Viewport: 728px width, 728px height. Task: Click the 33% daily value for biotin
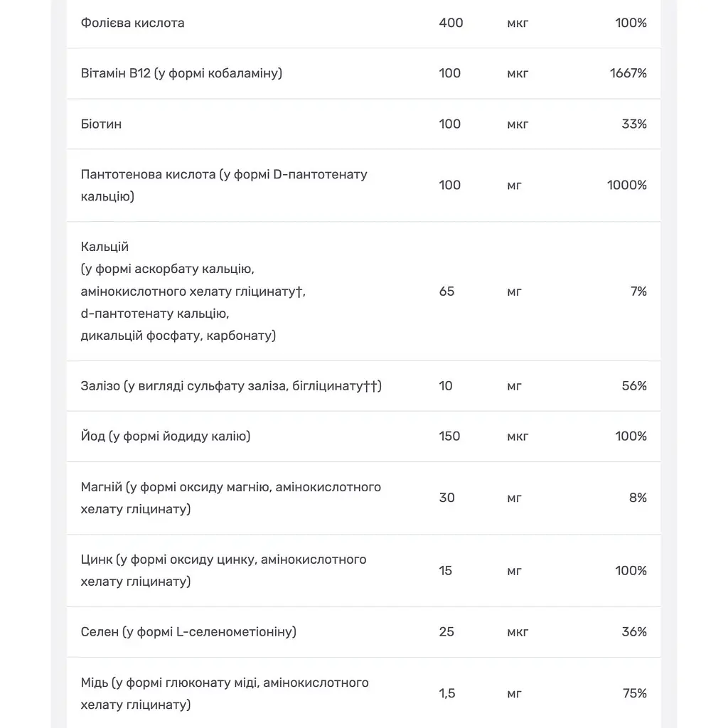[634, 124]
